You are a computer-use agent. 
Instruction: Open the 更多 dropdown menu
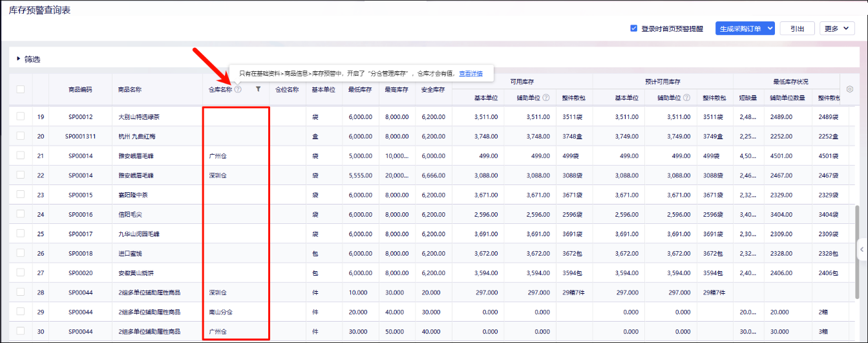(x=838, y=28)
